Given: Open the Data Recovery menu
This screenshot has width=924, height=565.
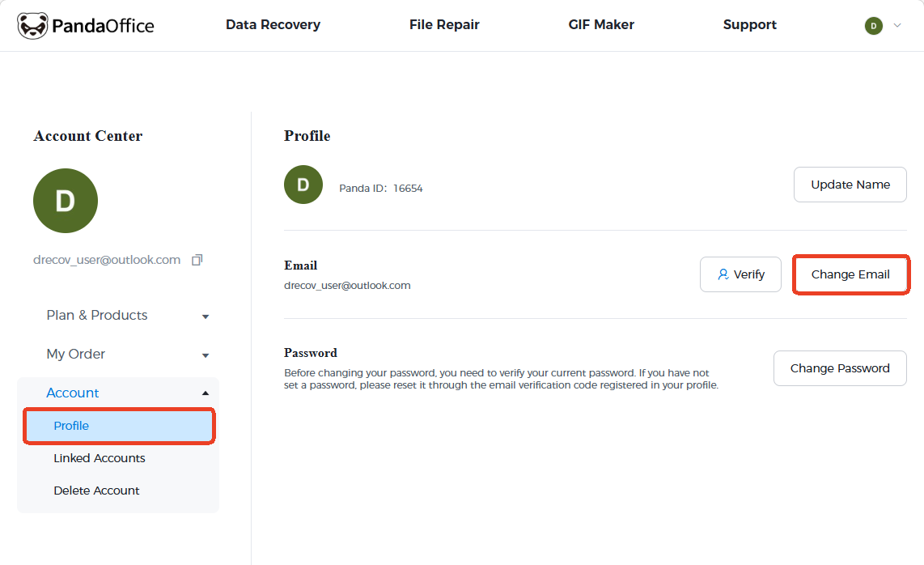Looking at the screenshot, I should tap(273, 25).
